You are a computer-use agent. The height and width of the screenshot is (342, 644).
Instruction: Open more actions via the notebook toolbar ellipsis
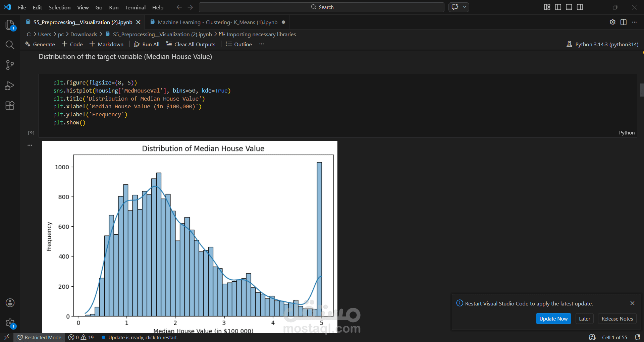262,44
